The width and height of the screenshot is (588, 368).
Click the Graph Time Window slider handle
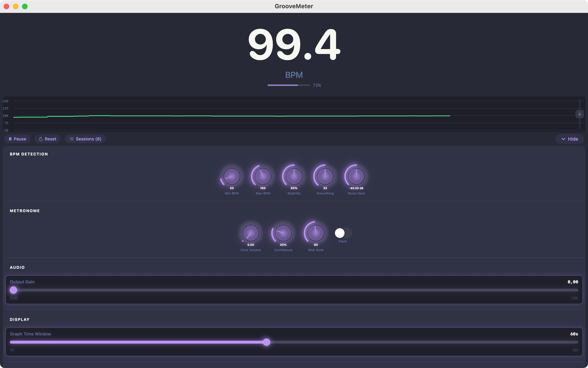tap(266, 342)
